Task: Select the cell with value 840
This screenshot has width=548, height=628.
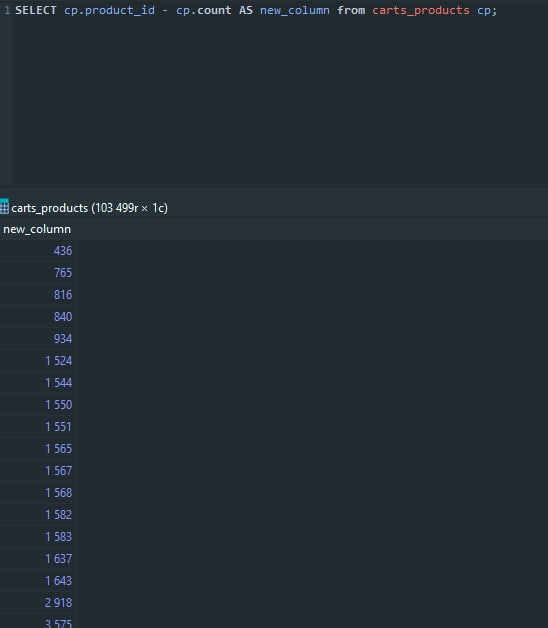Action: coord(38,317)
